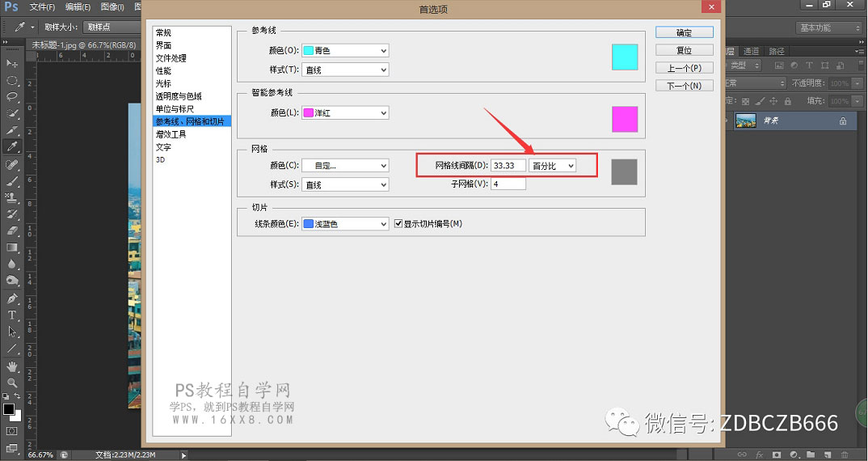The width and height of the screenshot is (868, 461).
Task: Click the 确定 button
Action: point(685,32)
